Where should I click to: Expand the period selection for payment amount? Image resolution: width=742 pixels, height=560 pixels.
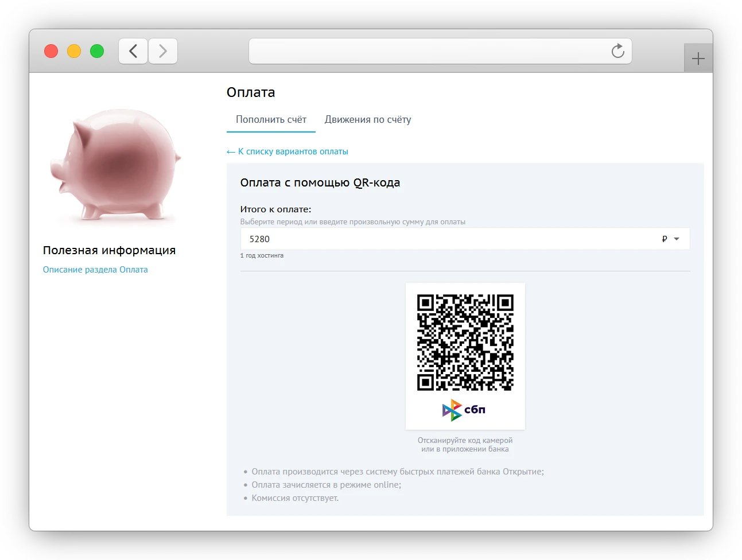click(677, 239)
